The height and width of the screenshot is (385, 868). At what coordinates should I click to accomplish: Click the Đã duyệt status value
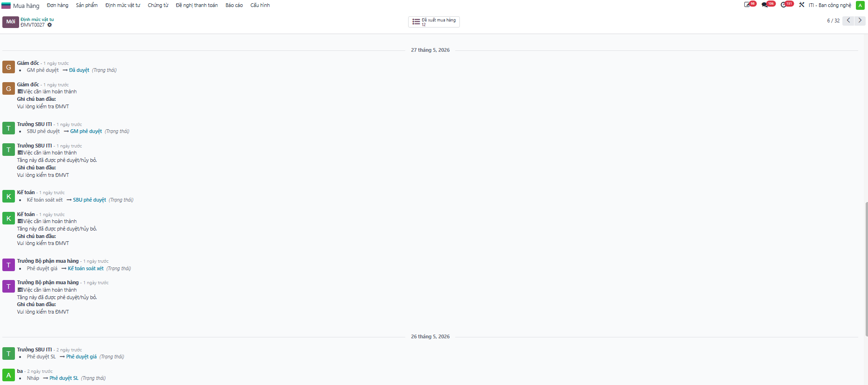(x=79, y=70)
